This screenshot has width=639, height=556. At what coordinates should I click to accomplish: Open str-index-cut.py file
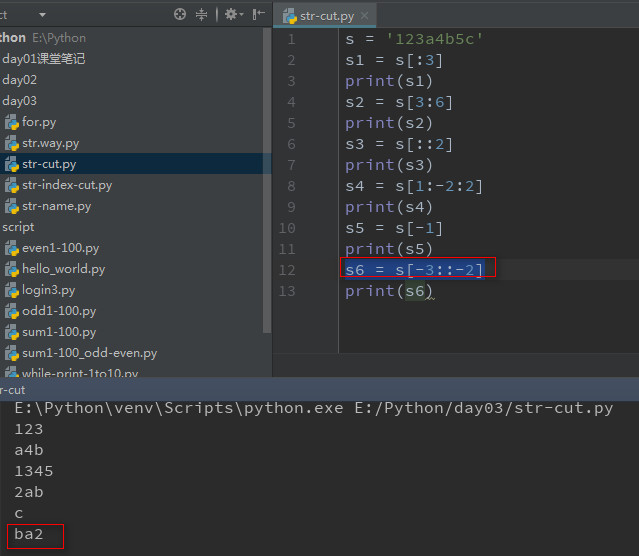(x=67, y=185)
